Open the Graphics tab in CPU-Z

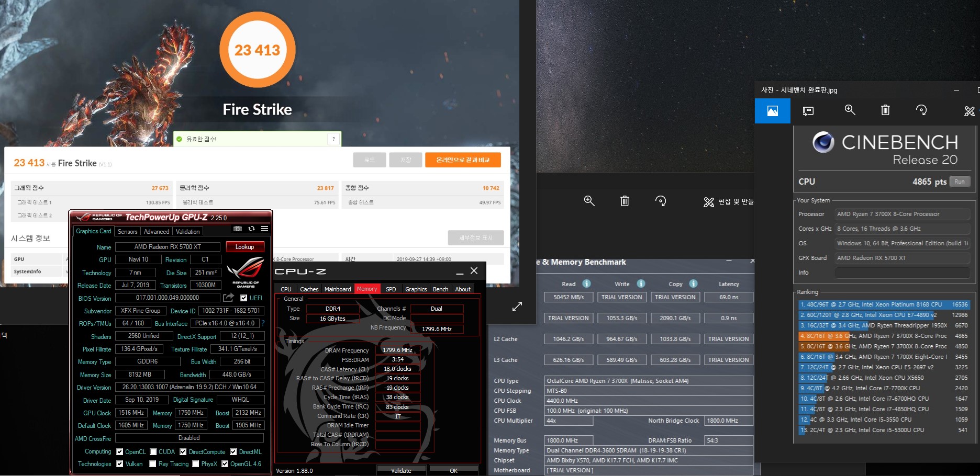pos(416,289)
